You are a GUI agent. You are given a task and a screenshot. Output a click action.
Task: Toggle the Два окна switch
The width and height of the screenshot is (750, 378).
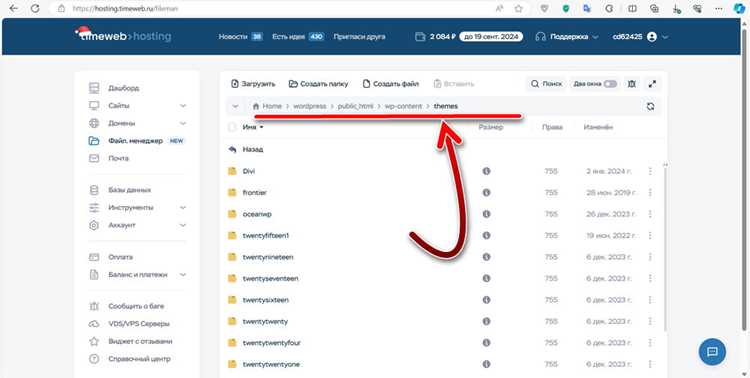(x=610, y=84)
